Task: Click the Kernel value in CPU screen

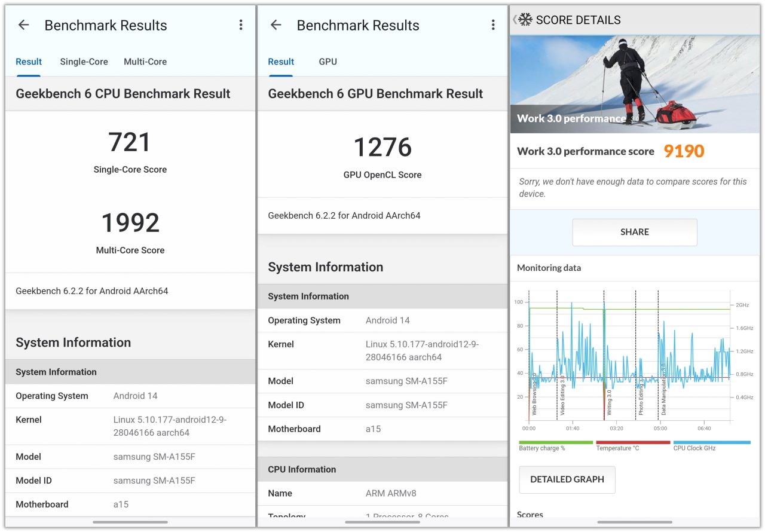Action: pyautogui.click(x=170, y=426)
